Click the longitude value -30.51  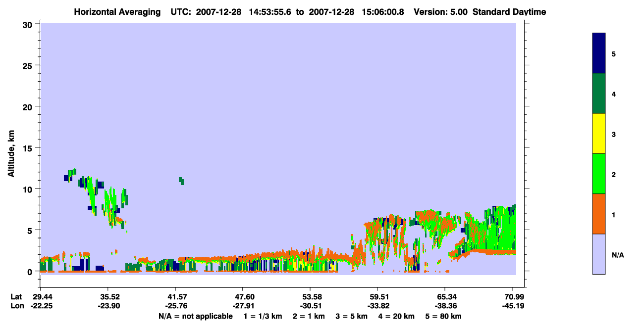[x=310, y=306]
